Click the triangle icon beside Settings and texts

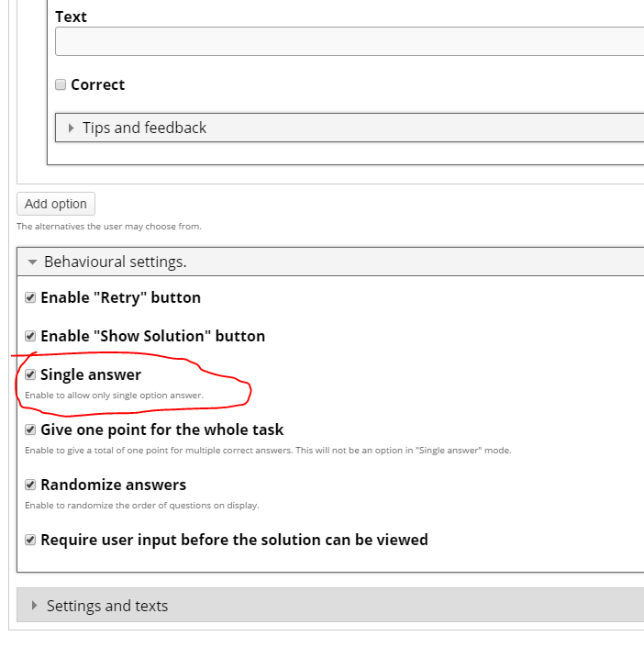point(34,606)
